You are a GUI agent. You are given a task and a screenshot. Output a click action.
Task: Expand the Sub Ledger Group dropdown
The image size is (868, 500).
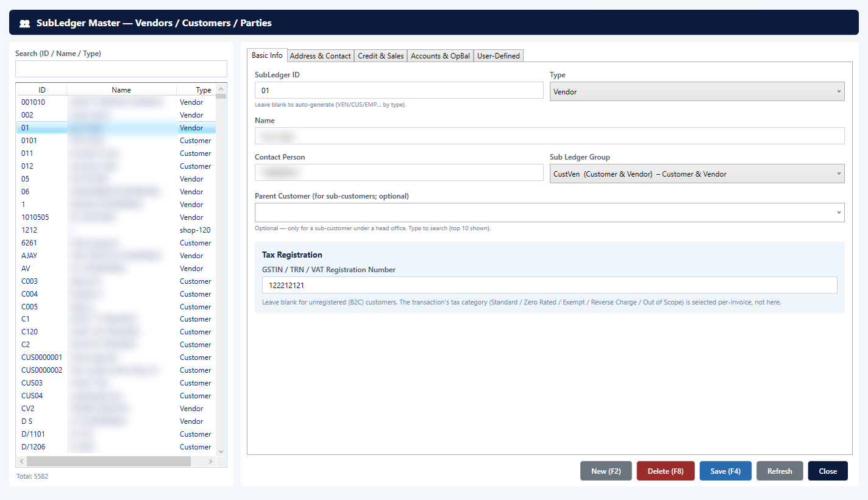pyautogui.click(x=697, y=174)
